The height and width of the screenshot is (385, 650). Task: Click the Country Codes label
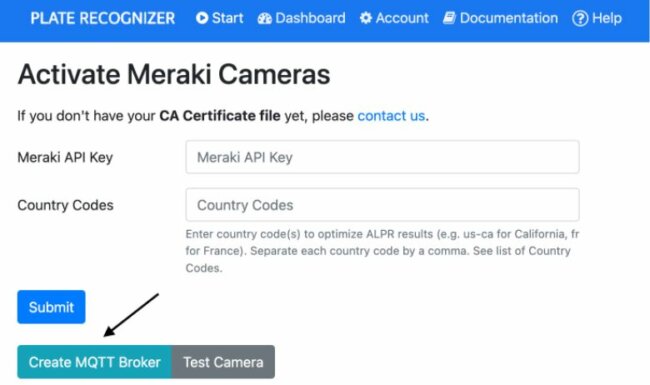coord(65,205)
